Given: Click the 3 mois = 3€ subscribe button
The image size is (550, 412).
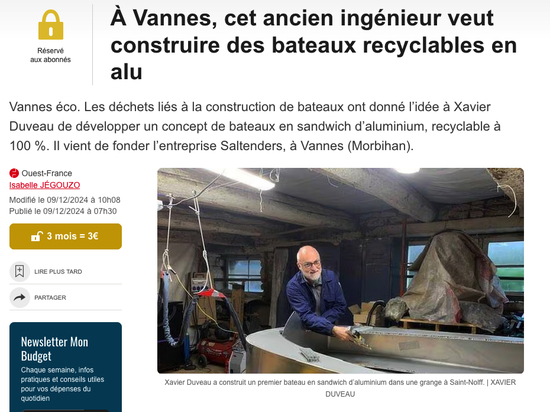Looking at the screenshot, I should click(66, 236).
